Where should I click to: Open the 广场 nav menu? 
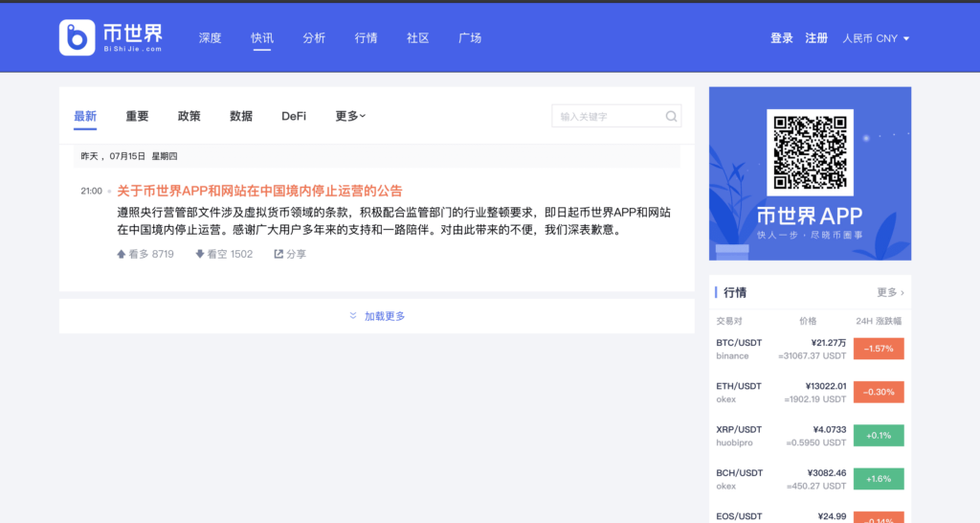(x=469, y=38)
